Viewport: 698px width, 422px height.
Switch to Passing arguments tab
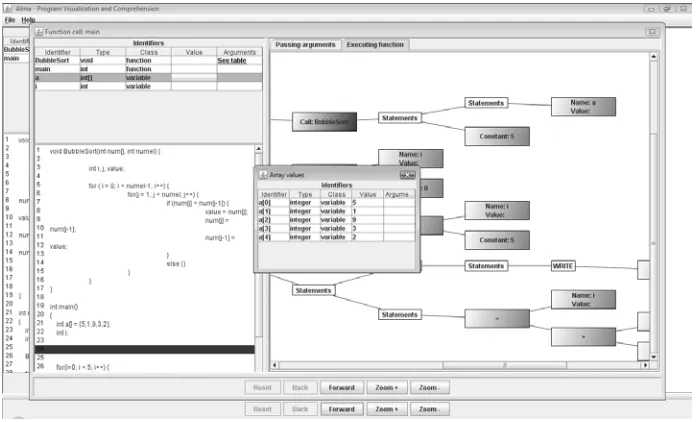click(x=305, y=45)
